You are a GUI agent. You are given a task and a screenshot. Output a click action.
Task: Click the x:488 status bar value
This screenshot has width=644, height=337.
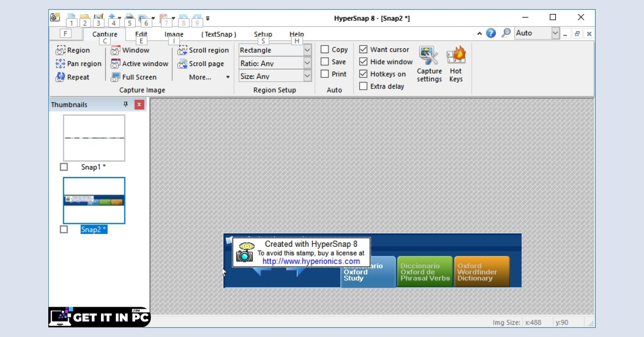(533, 323)
